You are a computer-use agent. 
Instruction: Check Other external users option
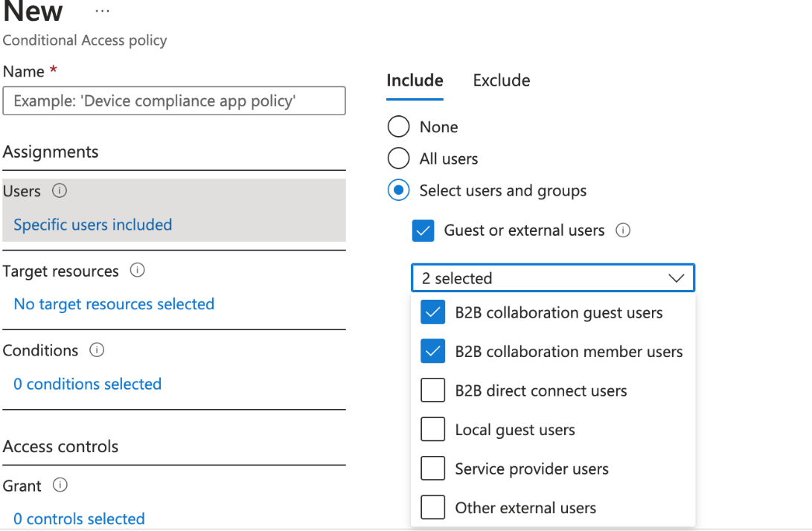[x=433, y=507]
